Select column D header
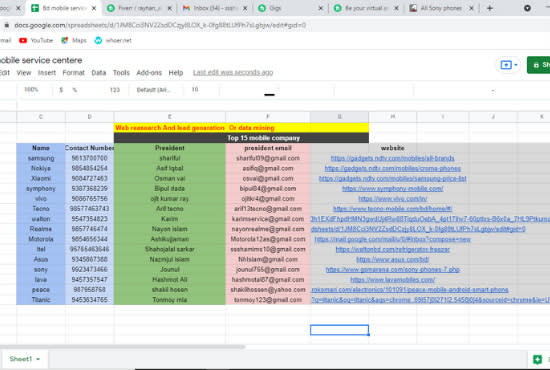550x370 pixels. [89, 117]
